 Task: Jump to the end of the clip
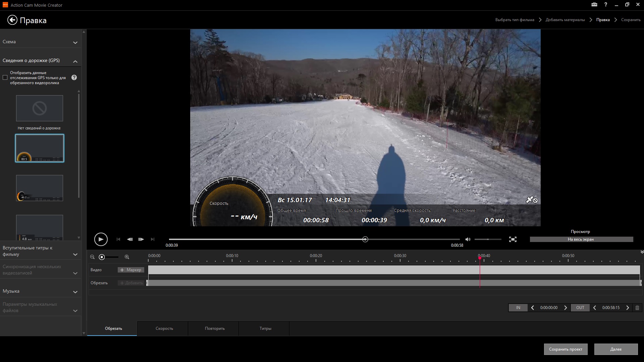pyautogui.click(x=153, y=239)
